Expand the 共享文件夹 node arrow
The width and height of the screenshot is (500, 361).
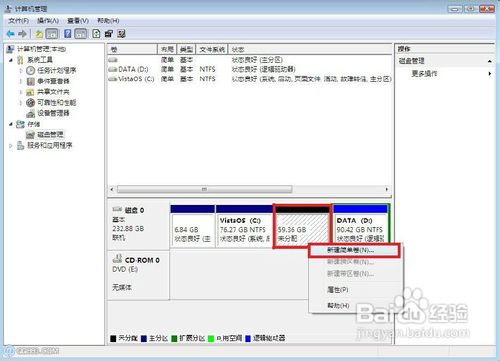[x=21, y=92]
